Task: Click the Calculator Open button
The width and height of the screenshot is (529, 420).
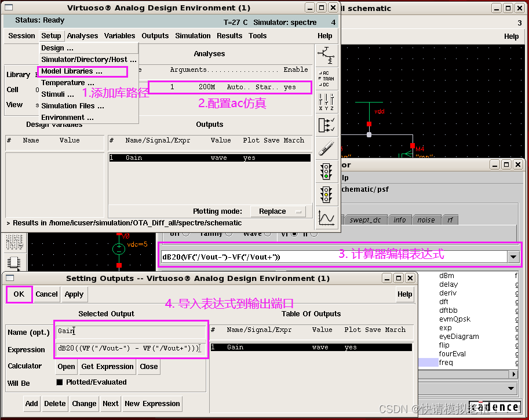Action: (66, 367)
